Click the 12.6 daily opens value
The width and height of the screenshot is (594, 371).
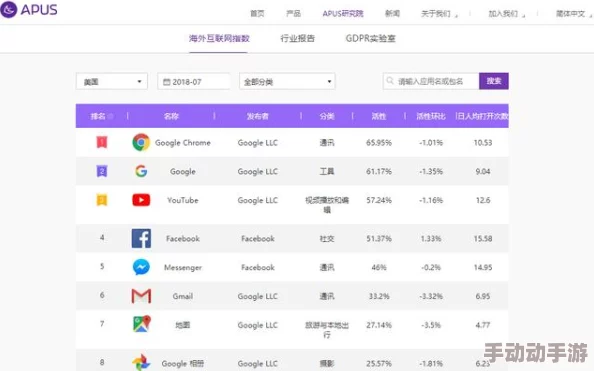coord(483,200)
